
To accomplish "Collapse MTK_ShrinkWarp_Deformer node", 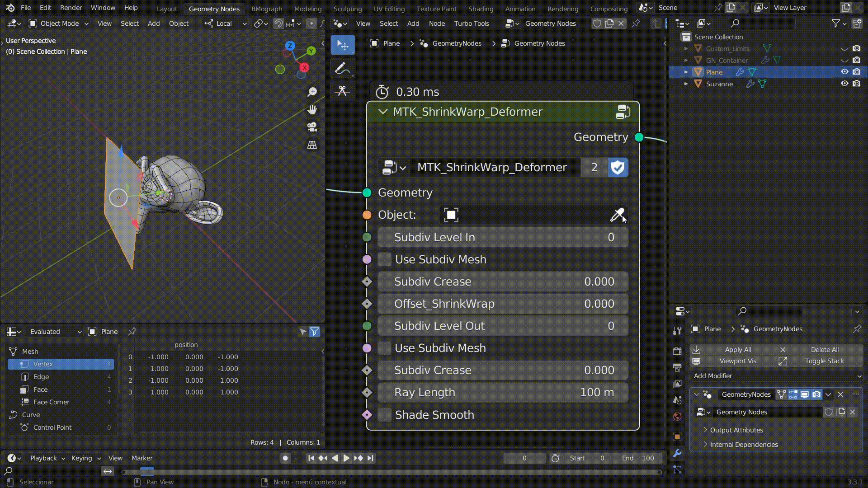I will (383, 112).
